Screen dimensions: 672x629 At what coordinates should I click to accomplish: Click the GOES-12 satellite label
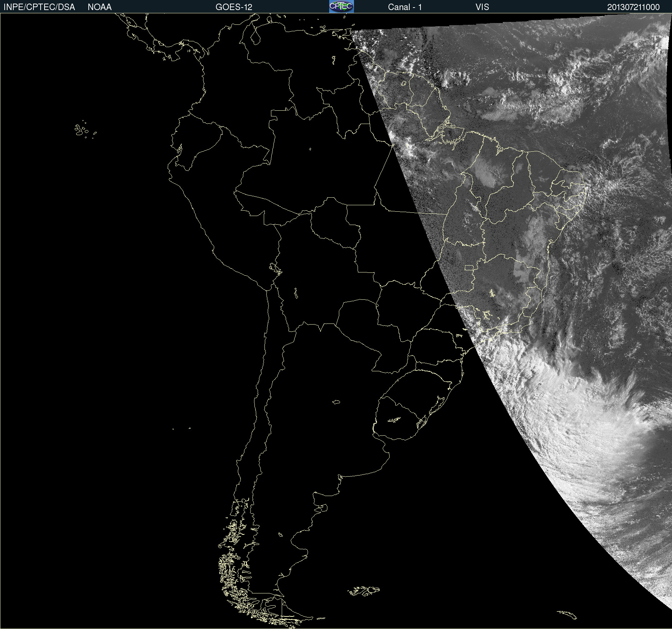pos(234,7)
